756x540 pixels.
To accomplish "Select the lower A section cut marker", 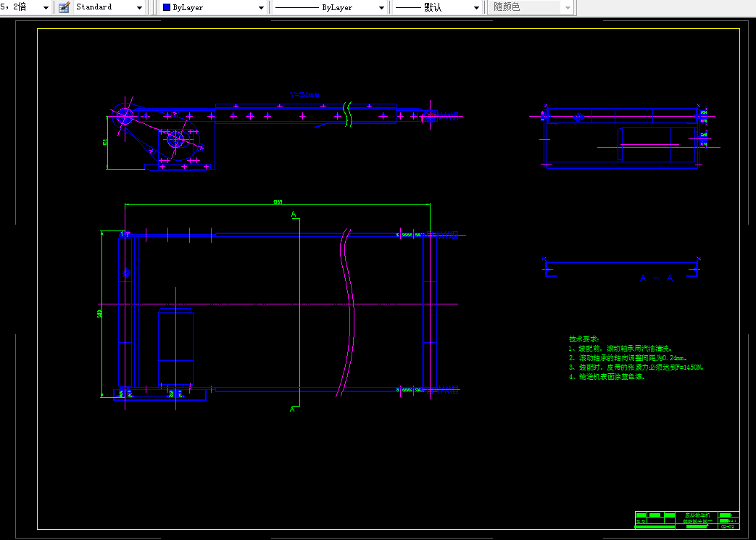I will point(292,410).
